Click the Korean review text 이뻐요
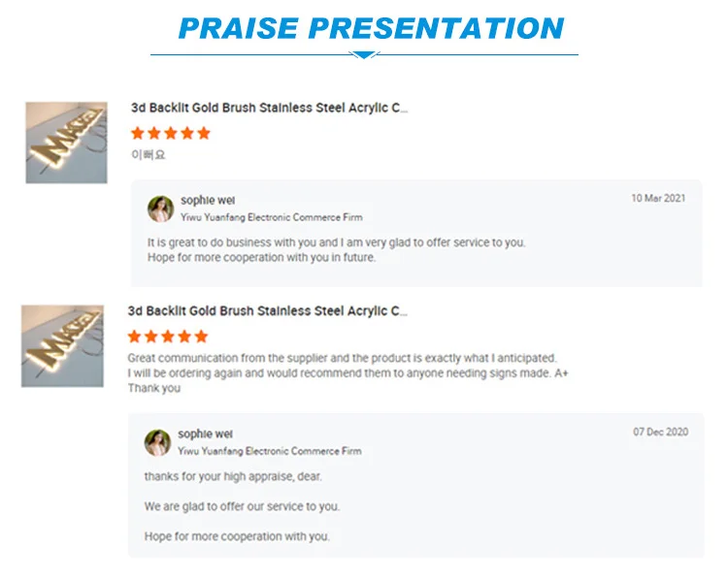 149,154
